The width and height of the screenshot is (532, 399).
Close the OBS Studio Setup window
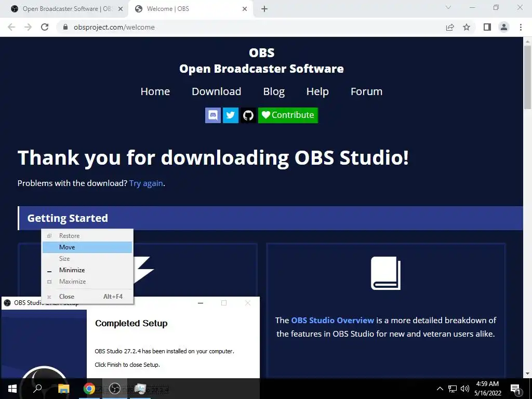point(248,303)
